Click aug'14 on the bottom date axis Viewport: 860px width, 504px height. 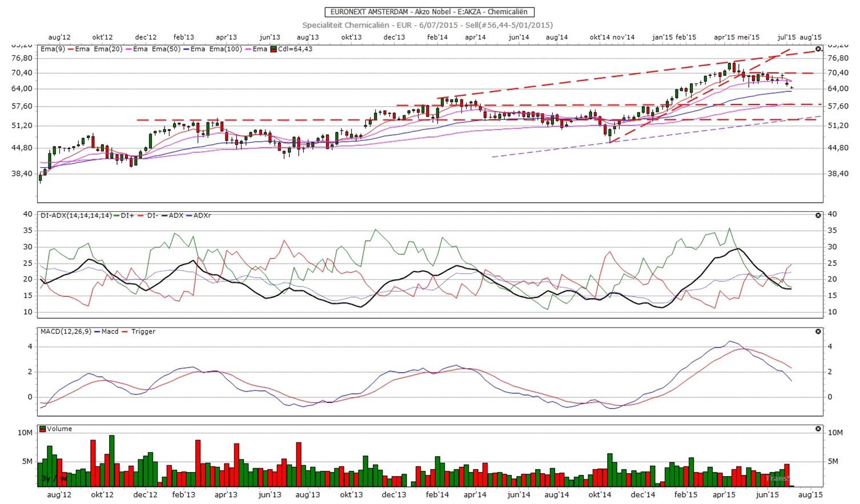tap(557, 495)
